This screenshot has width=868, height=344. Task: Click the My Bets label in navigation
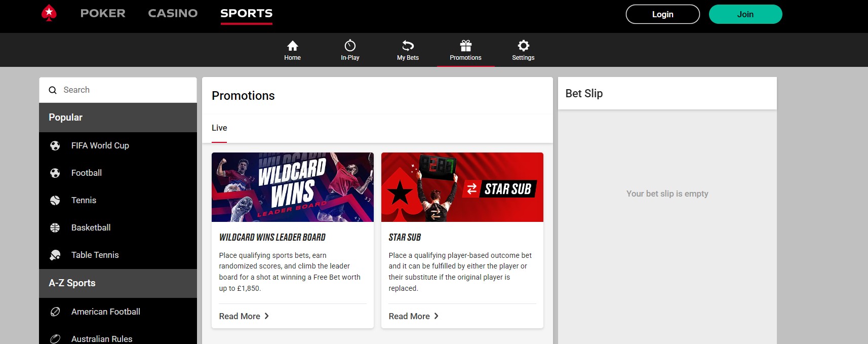click(x=408, y=58)
